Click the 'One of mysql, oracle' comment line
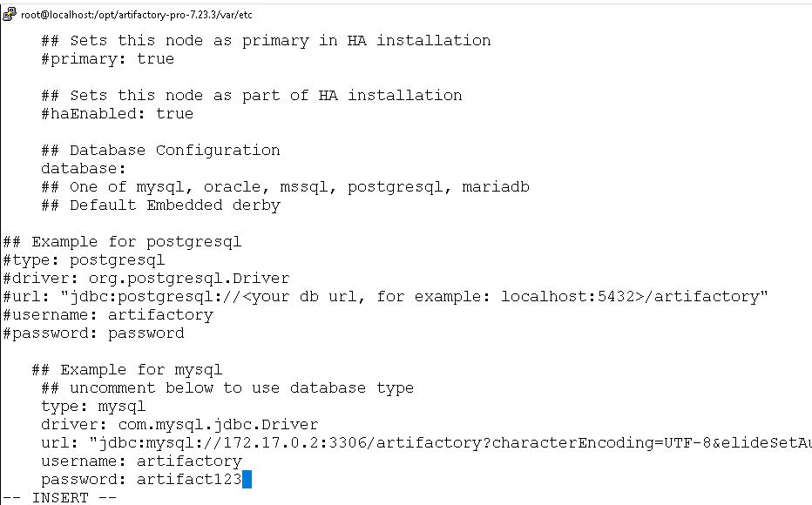This screenshot has height=505, width=812. (x=286, y=187)
